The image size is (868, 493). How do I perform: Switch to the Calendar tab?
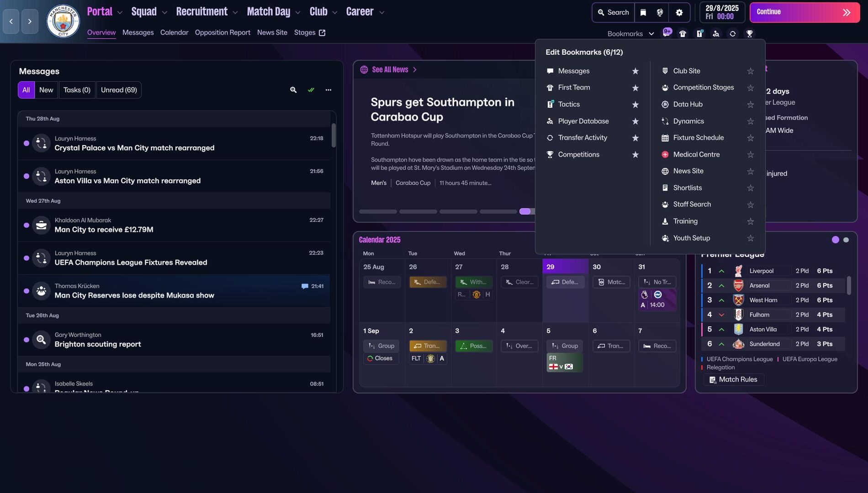click(174, 32)
